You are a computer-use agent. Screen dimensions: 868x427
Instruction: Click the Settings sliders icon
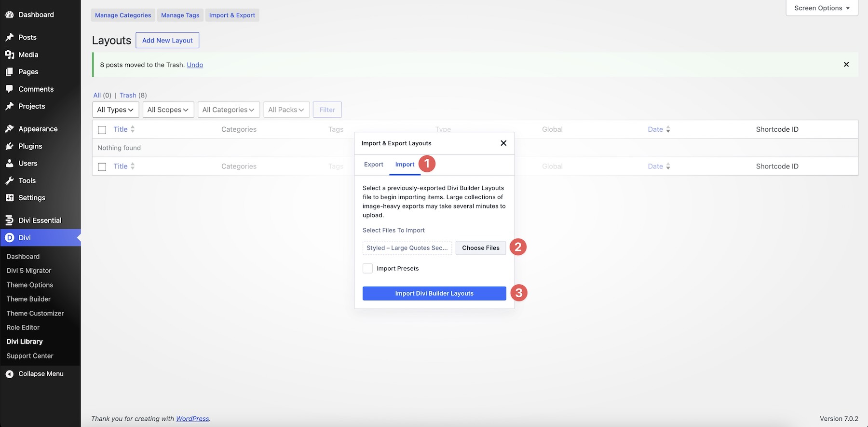(10, 198)
